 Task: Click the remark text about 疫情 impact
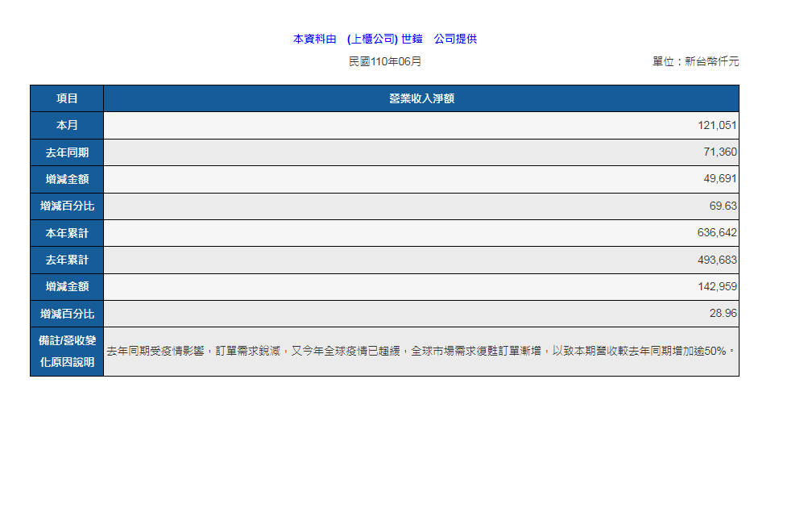coord(421,352)
